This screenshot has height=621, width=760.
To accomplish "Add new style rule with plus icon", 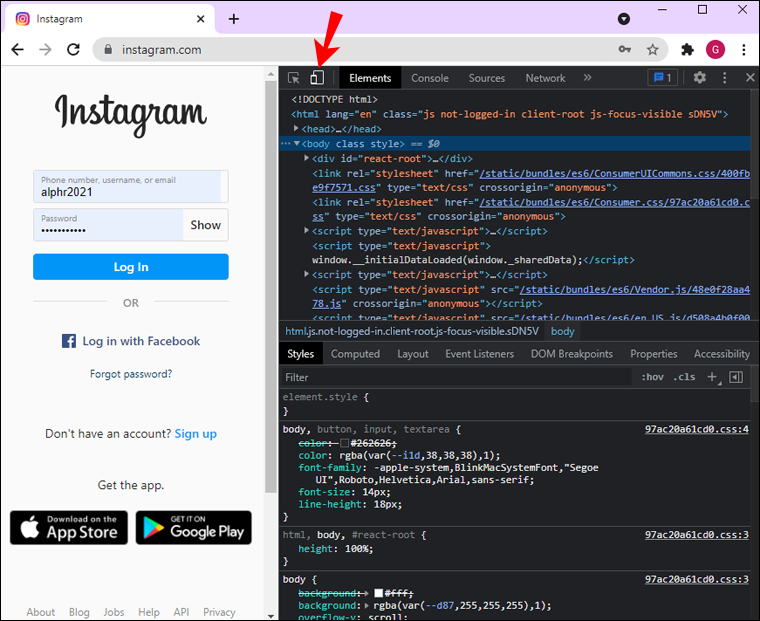I will pos(712,377).
